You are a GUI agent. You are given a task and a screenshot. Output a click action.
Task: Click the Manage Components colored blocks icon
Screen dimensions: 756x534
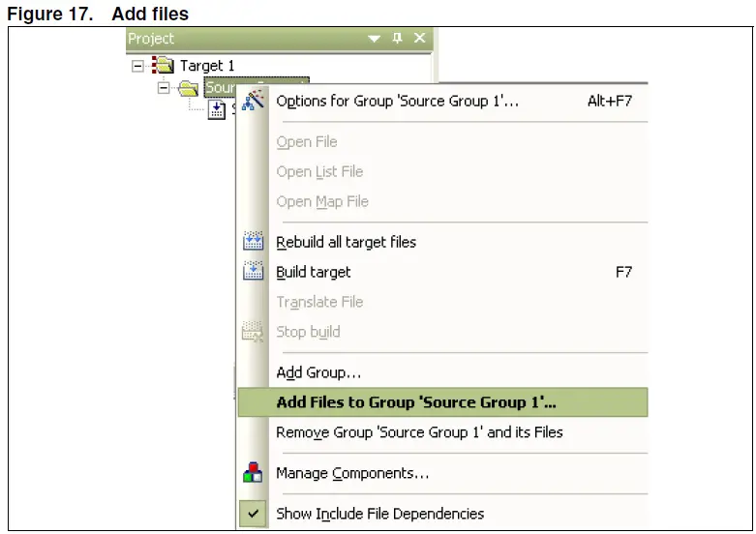tap(253, 473)
